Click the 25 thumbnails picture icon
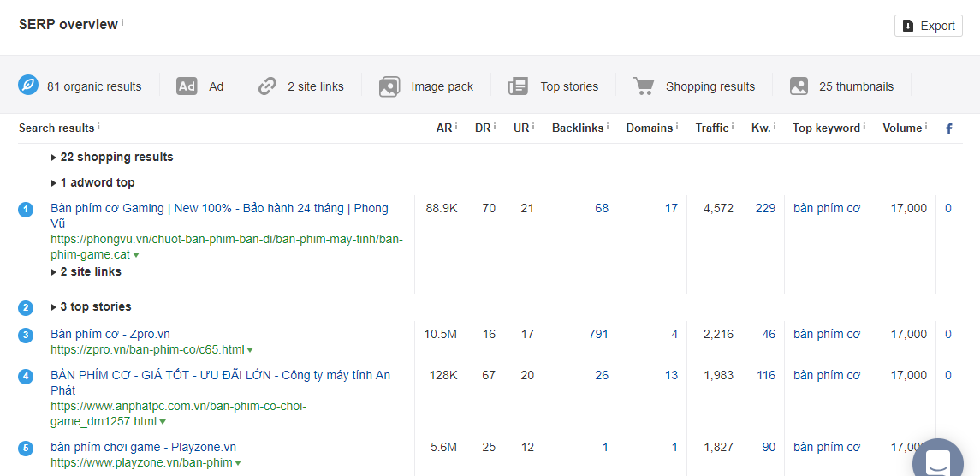Viewport: 980px width, 476px height. tap(799, 86)
